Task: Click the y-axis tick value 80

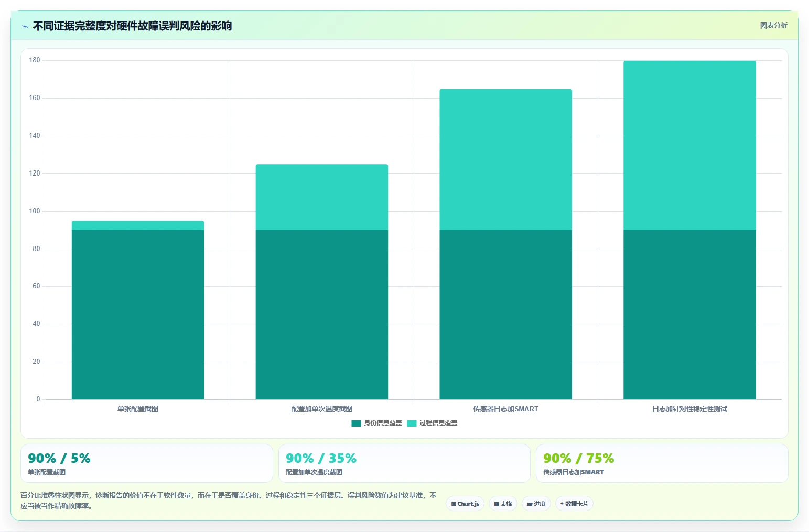Action: (36, 249)
